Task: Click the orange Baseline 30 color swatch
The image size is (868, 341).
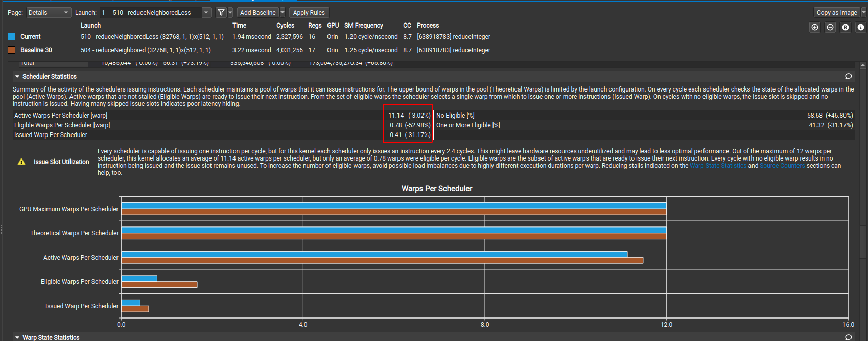Action: [11, 50]
